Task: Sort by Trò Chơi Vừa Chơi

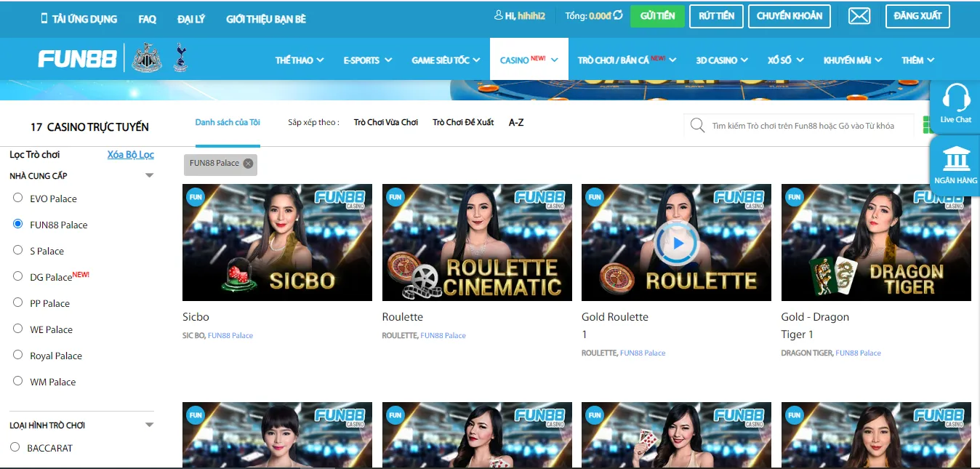Action: coord(386,122)
